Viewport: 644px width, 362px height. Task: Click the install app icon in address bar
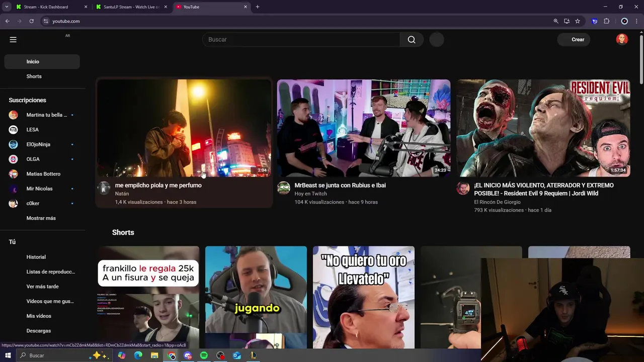(567, 21)
